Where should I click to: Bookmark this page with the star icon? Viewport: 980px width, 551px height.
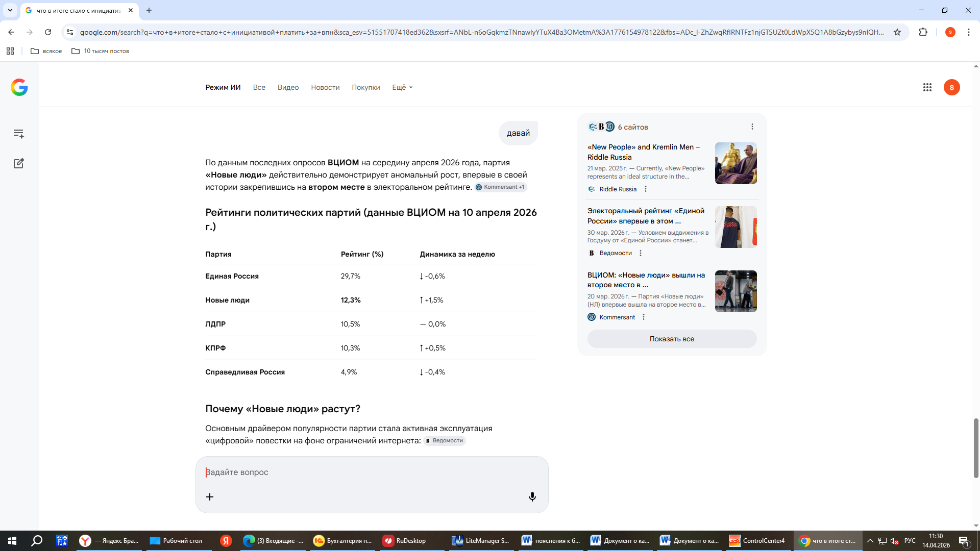tap(897, 32)
